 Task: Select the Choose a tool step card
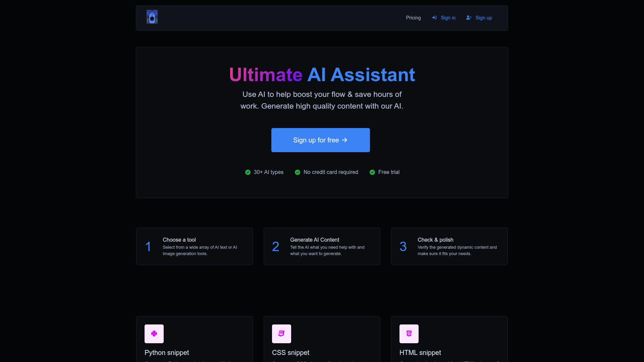click(195, 246)
